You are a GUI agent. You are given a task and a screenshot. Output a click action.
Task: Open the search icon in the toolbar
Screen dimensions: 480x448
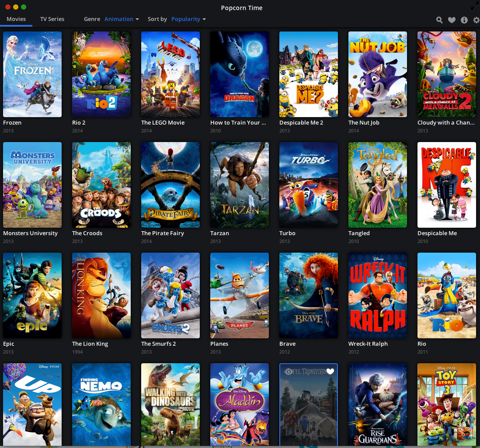point(439,20)
